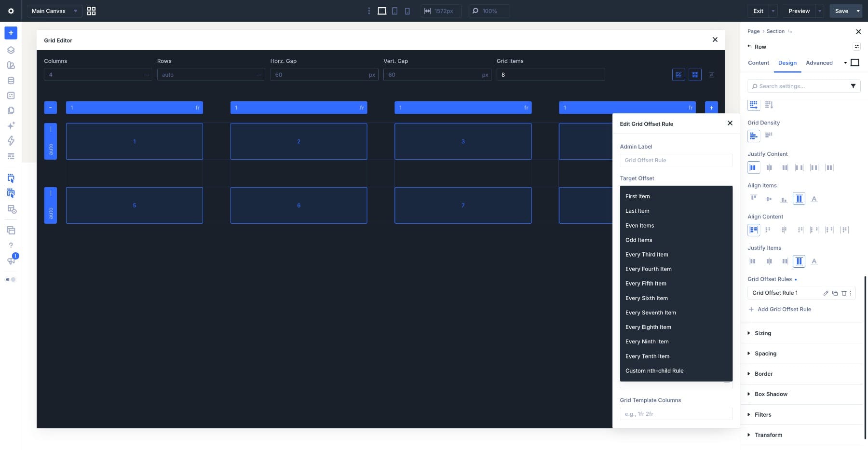Open the Main Canvas dropdown
Viewport: 868px width, 450px height.
(54, 11)
